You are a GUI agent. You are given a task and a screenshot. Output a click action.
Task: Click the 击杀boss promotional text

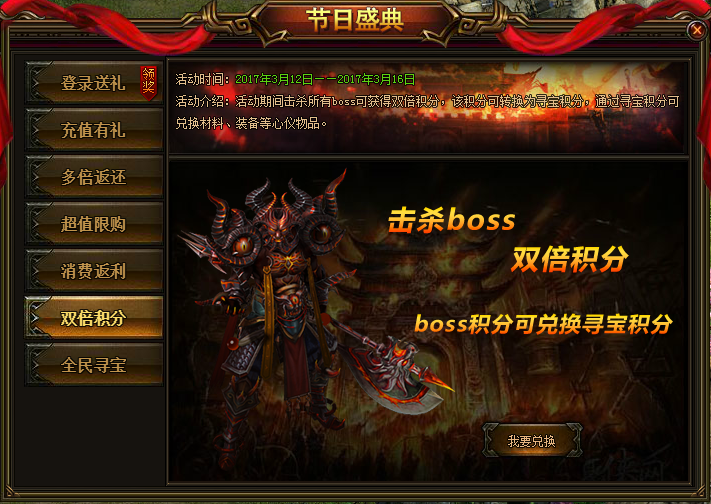click(x=452, y=221)
